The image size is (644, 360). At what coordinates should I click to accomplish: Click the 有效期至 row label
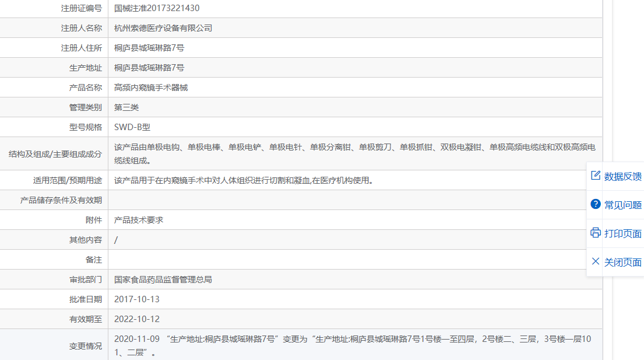click(86, 319)
